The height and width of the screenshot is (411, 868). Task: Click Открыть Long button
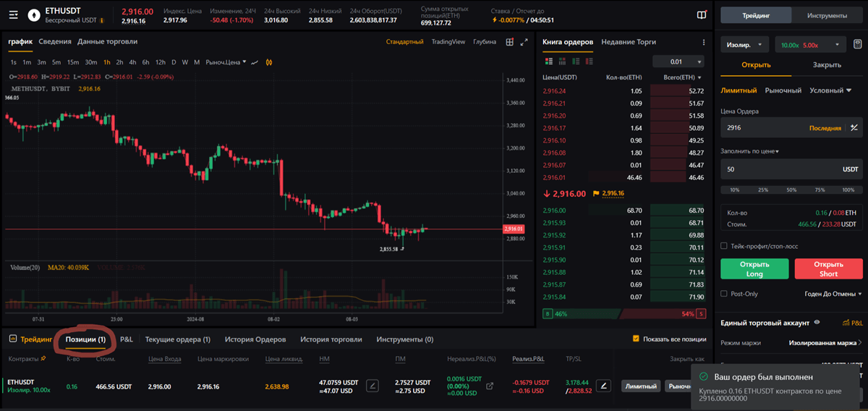click(754, 269)
